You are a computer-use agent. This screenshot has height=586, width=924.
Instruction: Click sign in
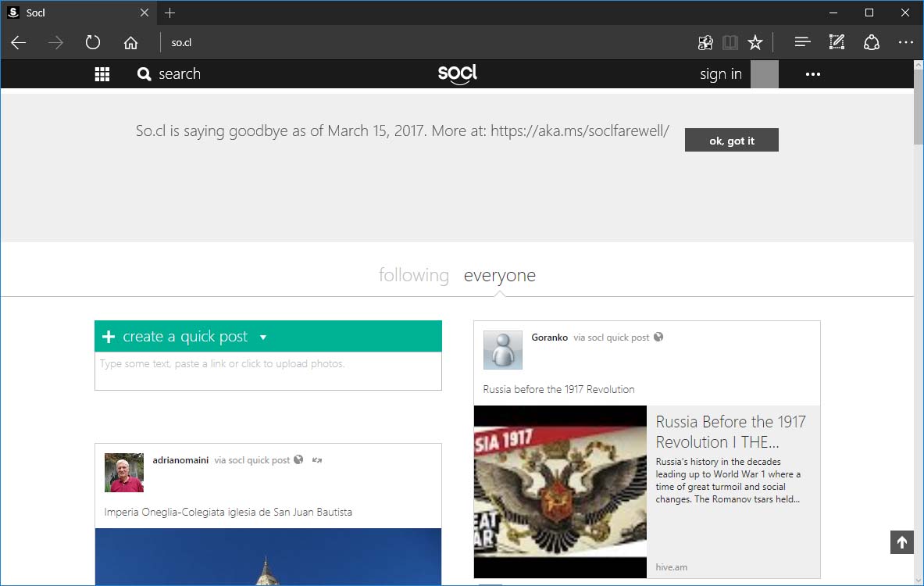(721, 74)
